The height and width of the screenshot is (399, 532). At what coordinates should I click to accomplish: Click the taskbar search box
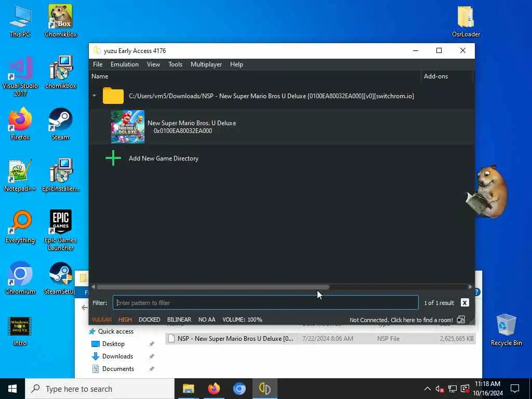coord(100,389)
